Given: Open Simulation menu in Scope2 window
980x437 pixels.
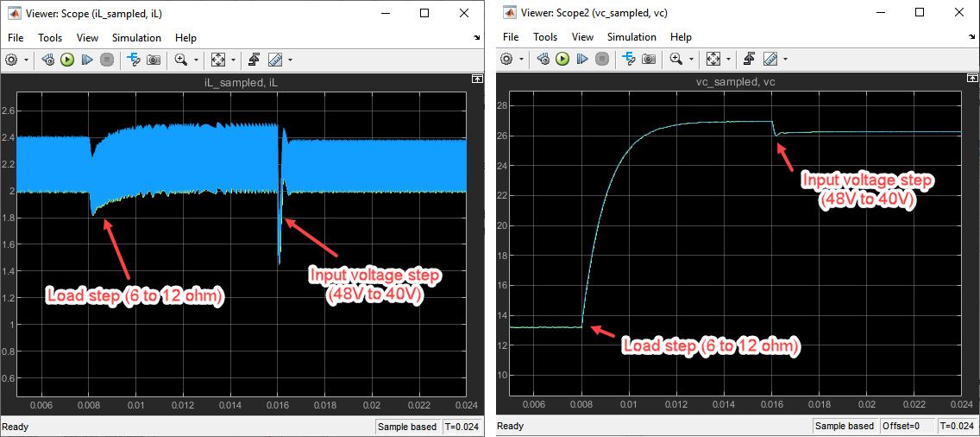Looking at the screenshot, I should [631, 37].
